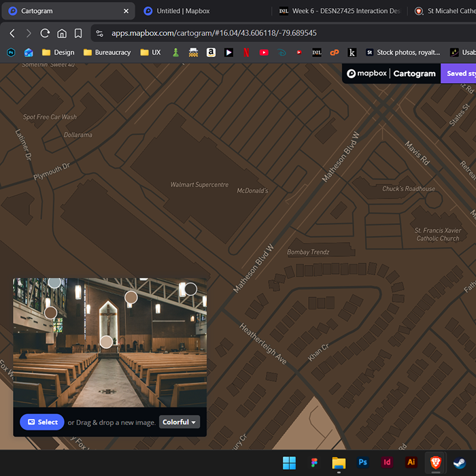Select the active Cartogram tab
The height and width of the screenshot is (476, 476).
(x=68, y=11)
